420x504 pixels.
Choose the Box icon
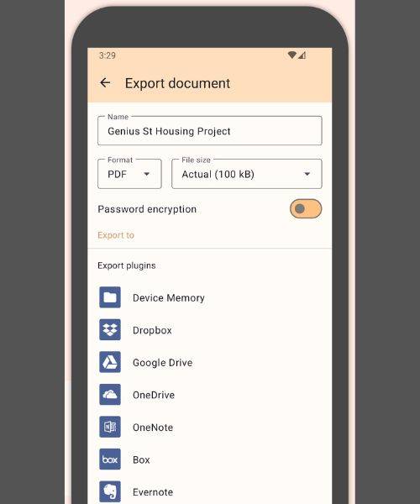110,459
